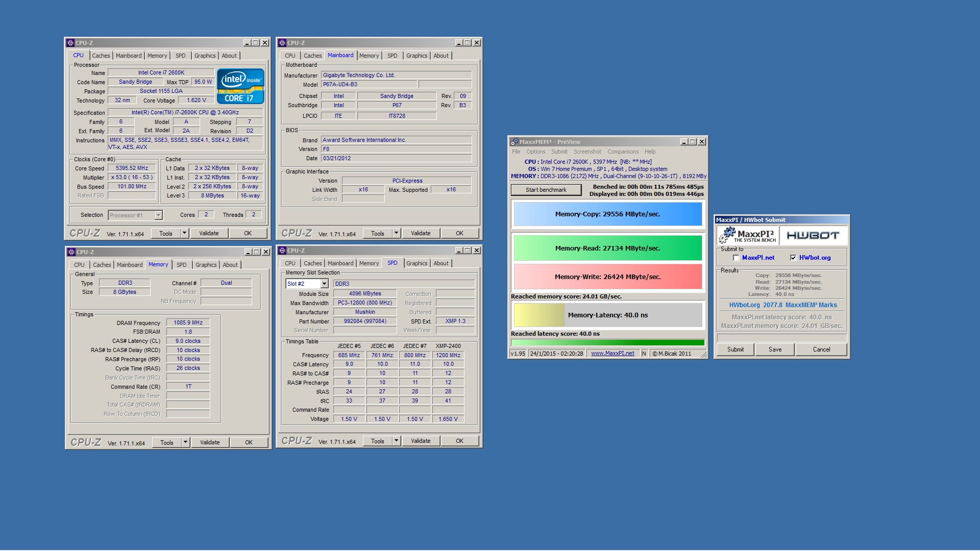Switch to Graphics tab in Mainboard window
980x551 pixels.
coord(416,56)
